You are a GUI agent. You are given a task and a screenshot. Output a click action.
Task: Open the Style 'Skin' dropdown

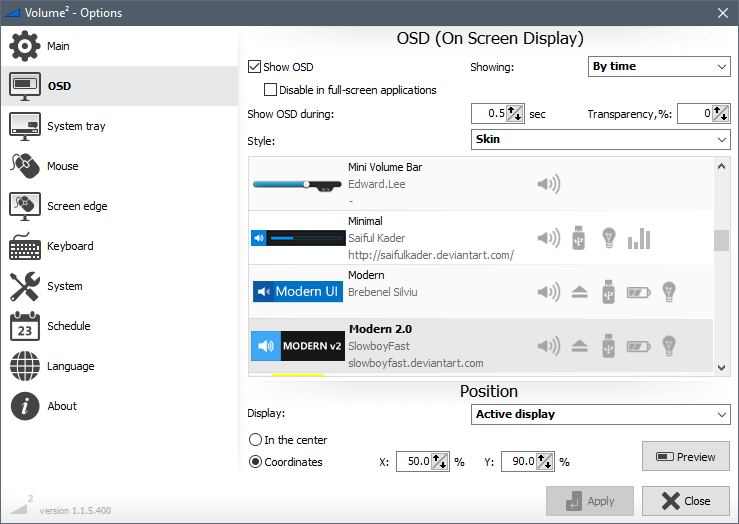600,140
